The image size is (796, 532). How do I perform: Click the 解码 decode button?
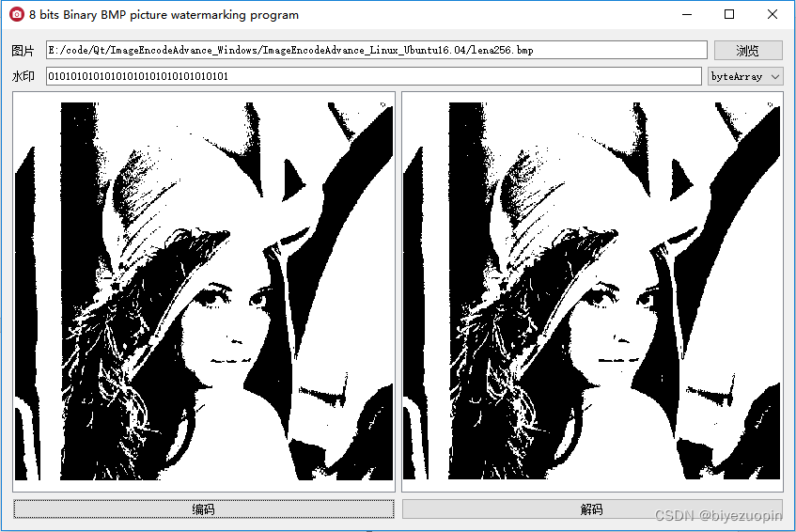pyautogui.click(x=592, y=509)
